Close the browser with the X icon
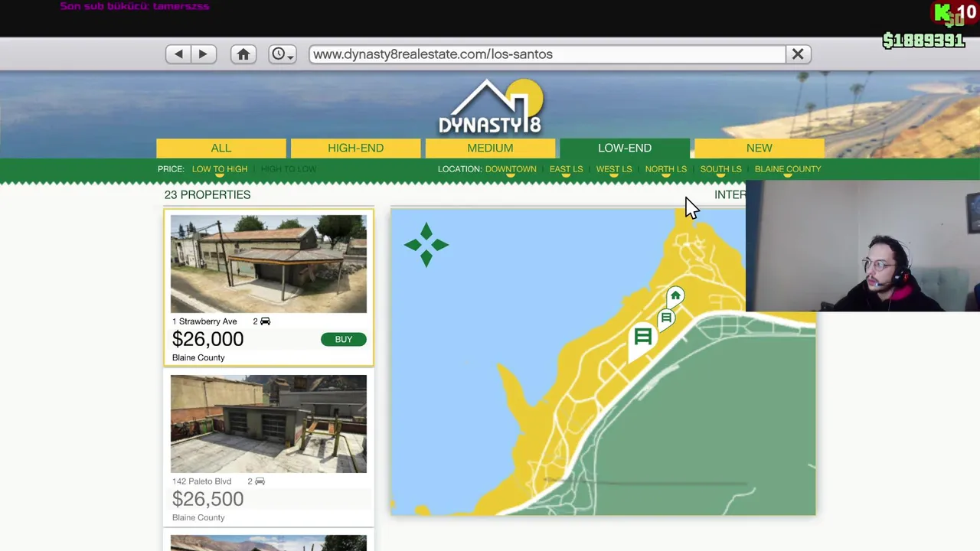 798,54
